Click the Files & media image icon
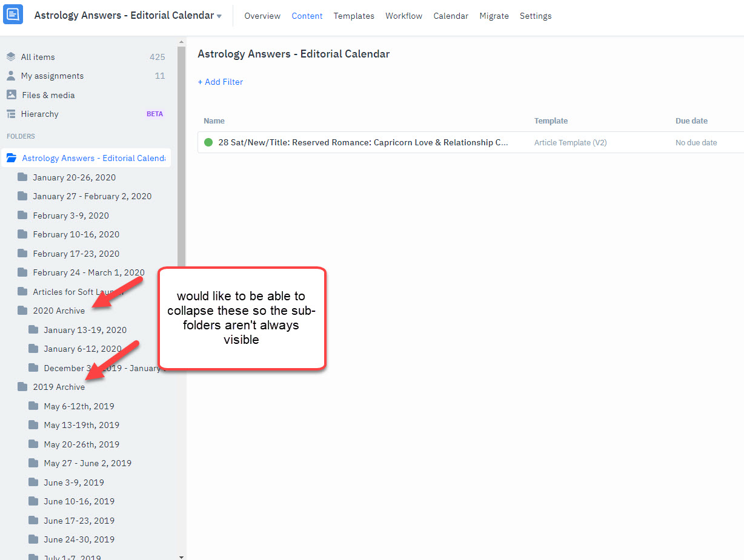 click(11, 95)
